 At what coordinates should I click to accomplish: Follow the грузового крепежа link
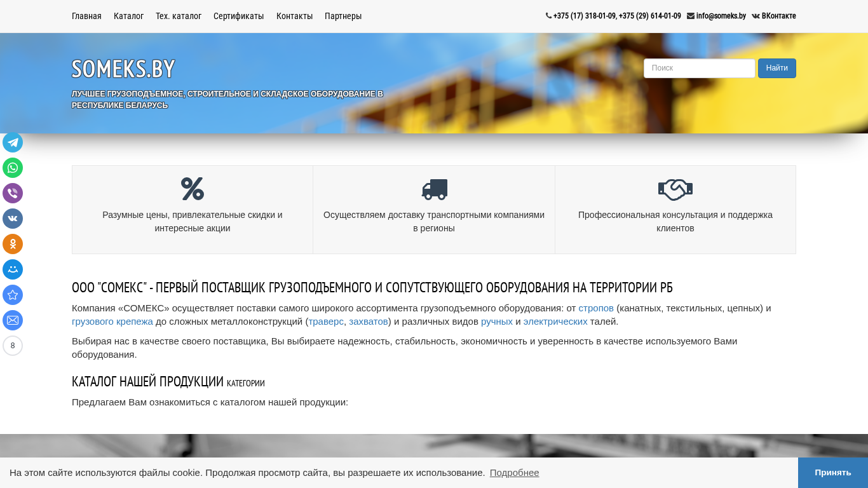(x=112, y=322)
